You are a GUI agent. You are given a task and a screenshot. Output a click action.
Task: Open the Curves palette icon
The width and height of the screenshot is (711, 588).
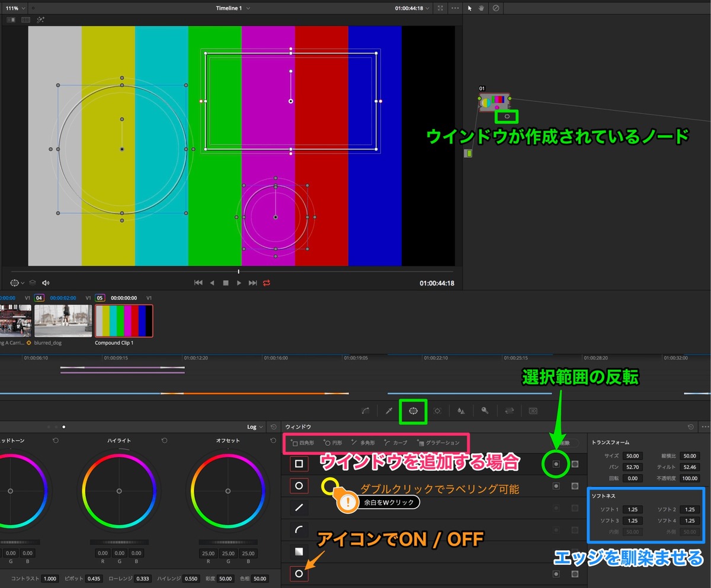tap(366, 410)
